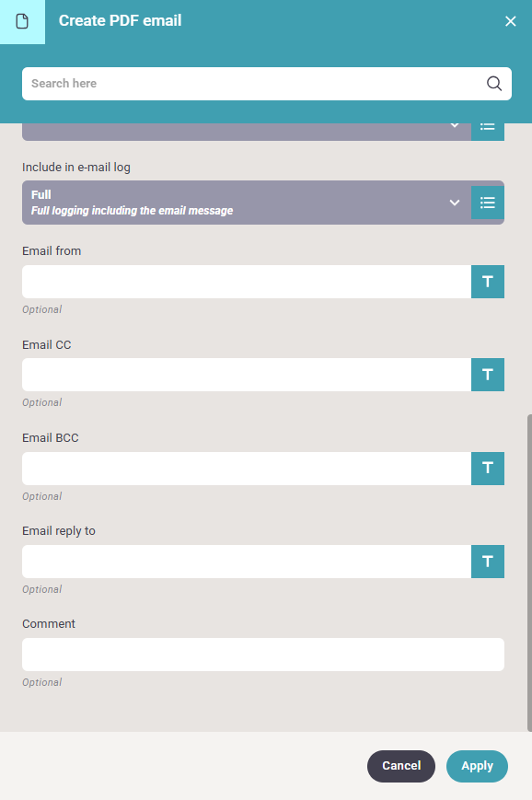Click Apply to save the settings
532x800 pixels.
click(477, 766)
